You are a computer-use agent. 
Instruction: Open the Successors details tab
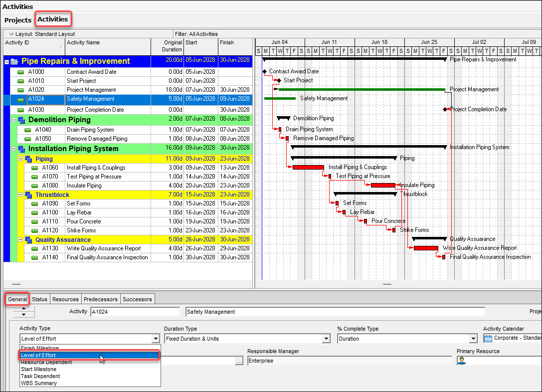(137, 299)
